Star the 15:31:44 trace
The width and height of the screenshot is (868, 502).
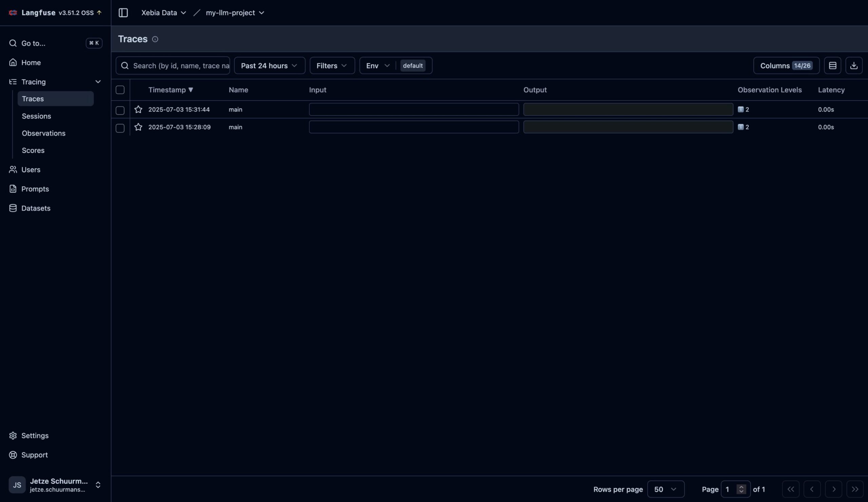(138, 110)
